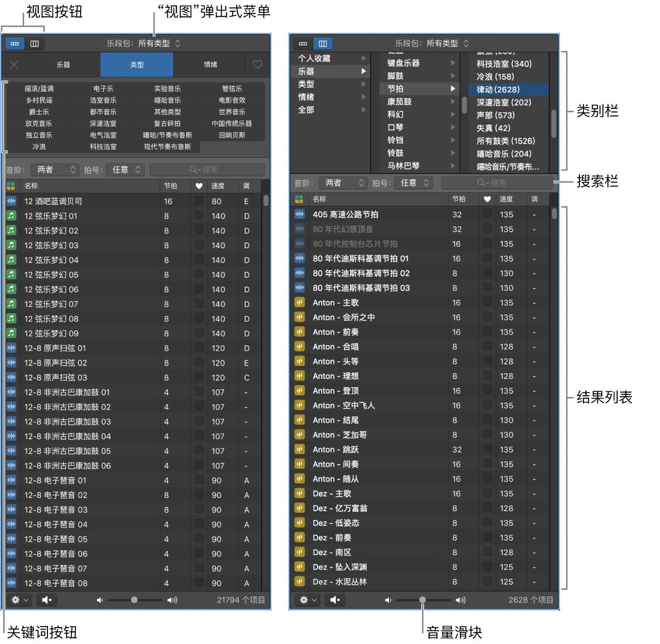
Task: Favorite the loop Anton - 主歌
Action: pos(487,302)
